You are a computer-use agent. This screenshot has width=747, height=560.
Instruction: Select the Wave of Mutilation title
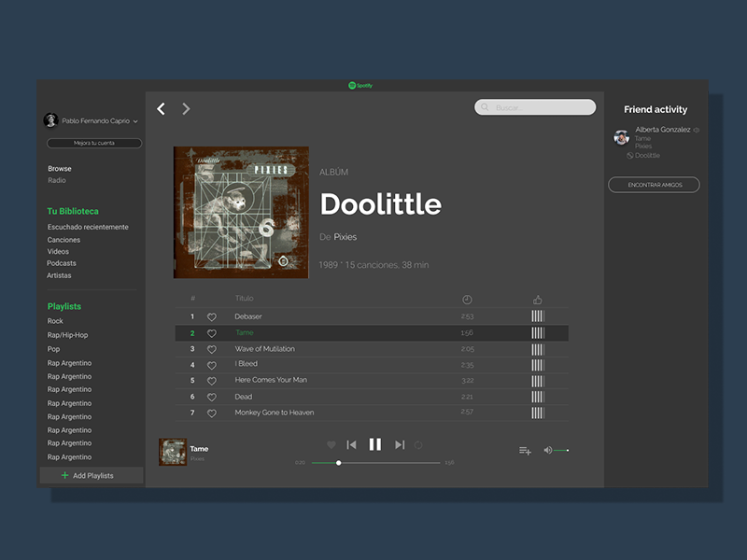click(265, 349)
